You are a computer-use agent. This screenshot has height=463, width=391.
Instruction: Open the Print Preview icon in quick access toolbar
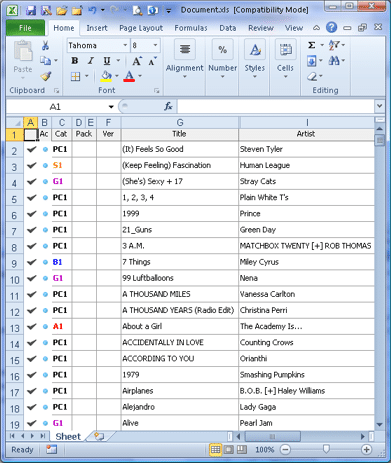[x=137, y=10]
